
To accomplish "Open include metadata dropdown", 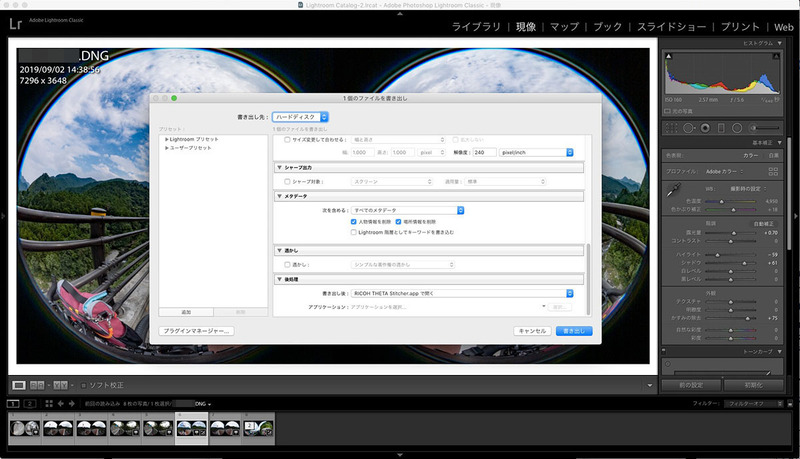I will coord(408,210).
